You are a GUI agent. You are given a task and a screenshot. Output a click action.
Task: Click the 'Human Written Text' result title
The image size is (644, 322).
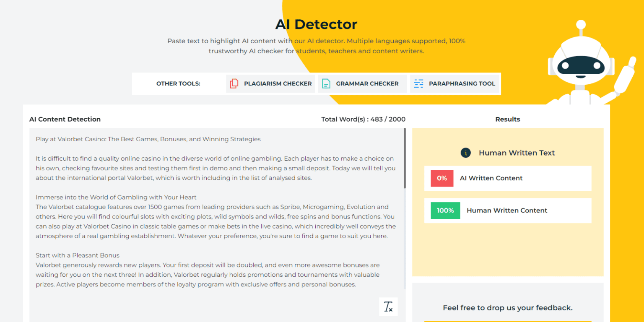point(517,153)
